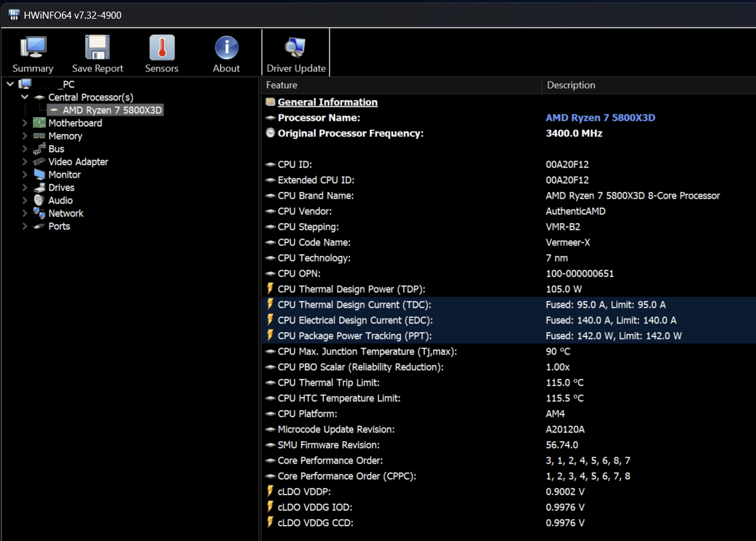This screenshot has width=756, height=541.
Task: Click lightning icon beside CPU Electrical Design Current
Action: pos(270,320)
